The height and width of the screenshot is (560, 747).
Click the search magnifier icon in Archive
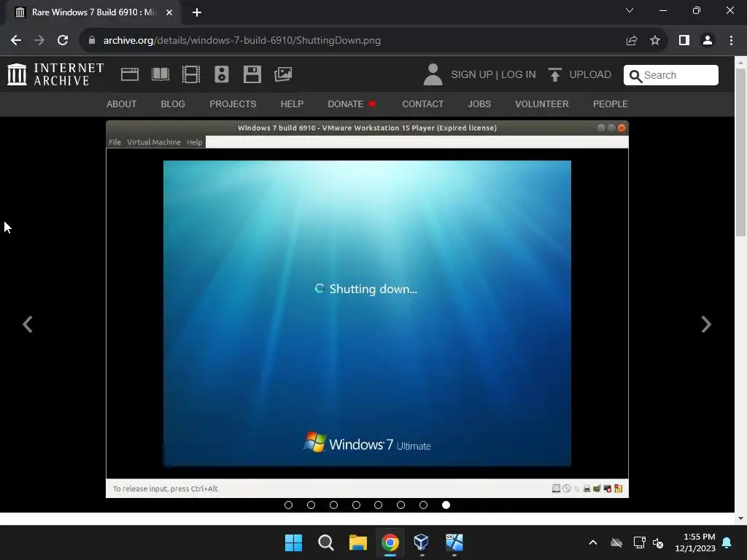tap(635, 76)
